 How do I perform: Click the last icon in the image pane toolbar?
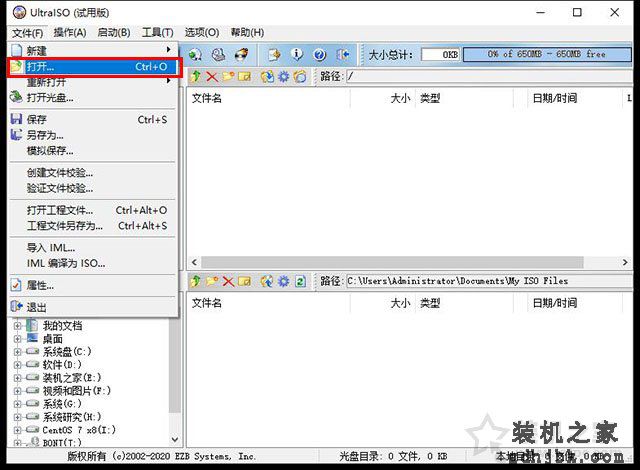[300, 76]
